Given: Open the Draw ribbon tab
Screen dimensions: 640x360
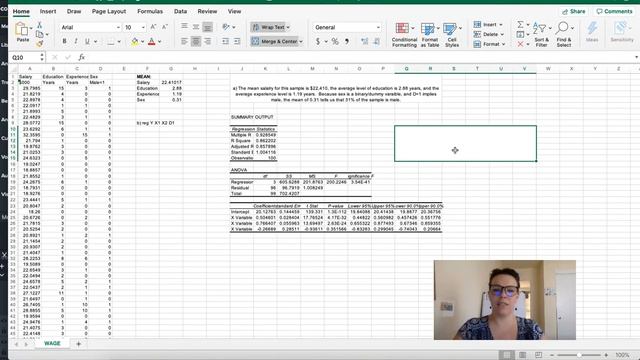Looking at the screenshot, I should (74, 11).
